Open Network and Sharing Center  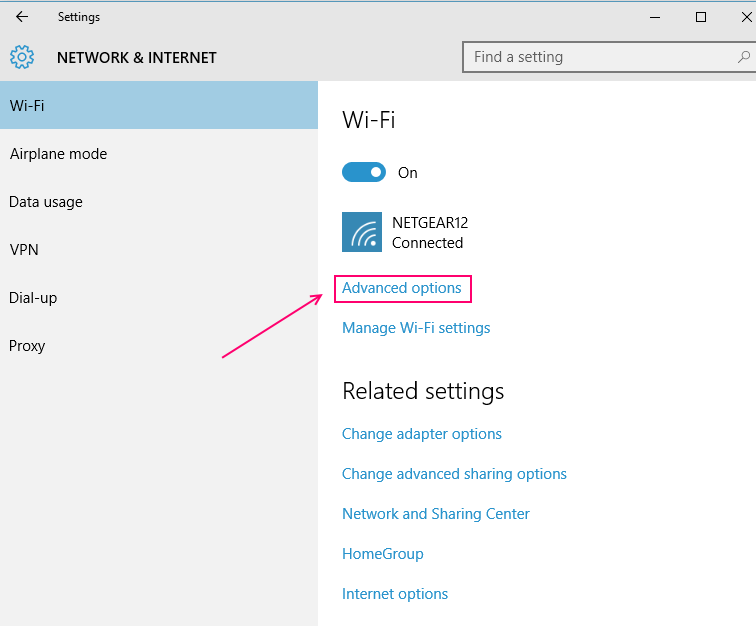click(436, 514)
